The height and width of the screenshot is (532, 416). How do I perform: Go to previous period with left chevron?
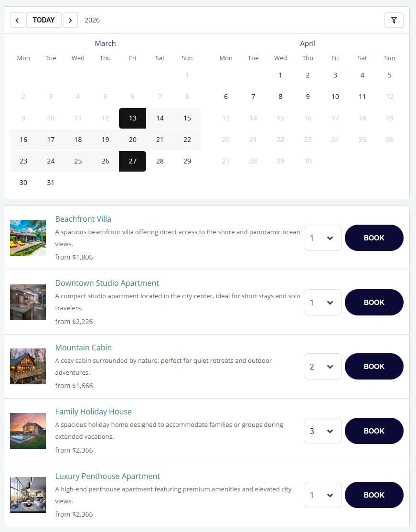[17, 20]
